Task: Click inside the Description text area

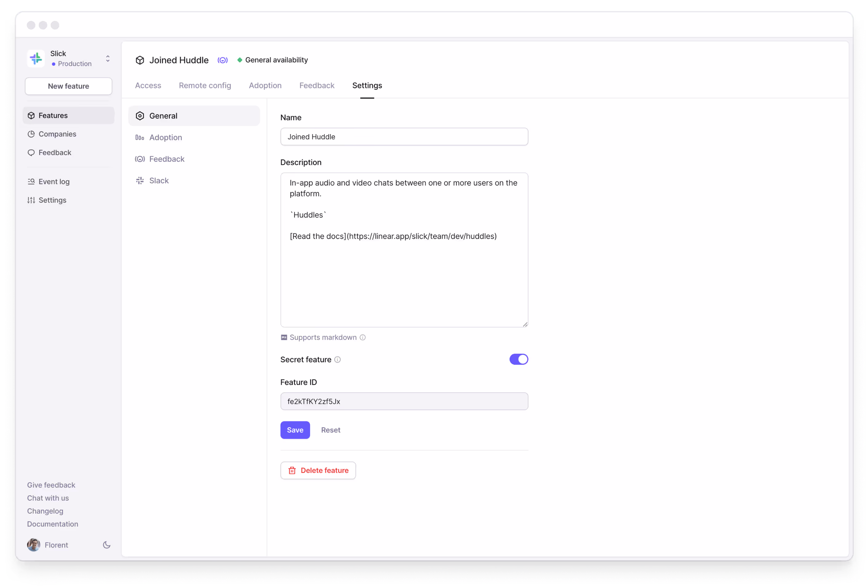Action: click(x=404, y=250)
